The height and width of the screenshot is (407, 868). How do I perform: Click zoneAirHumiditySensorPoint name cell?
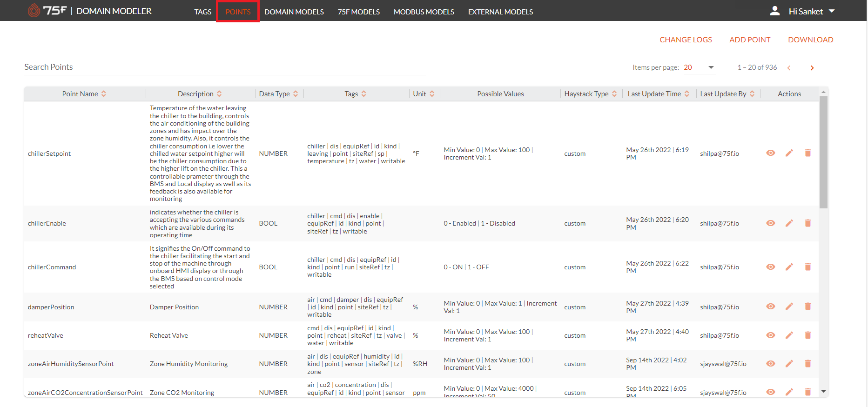[x=71, y=364]
